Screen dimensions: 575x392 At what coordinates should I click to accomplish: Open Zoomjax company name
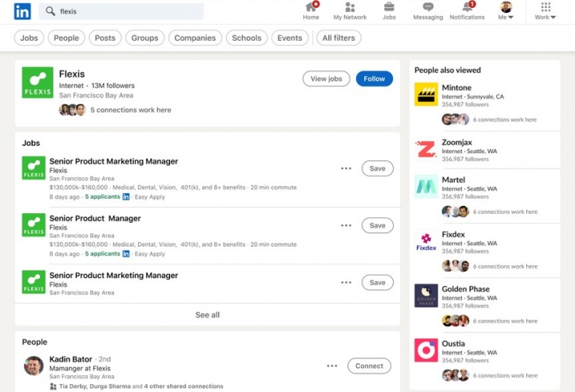(x=457, y=142)
